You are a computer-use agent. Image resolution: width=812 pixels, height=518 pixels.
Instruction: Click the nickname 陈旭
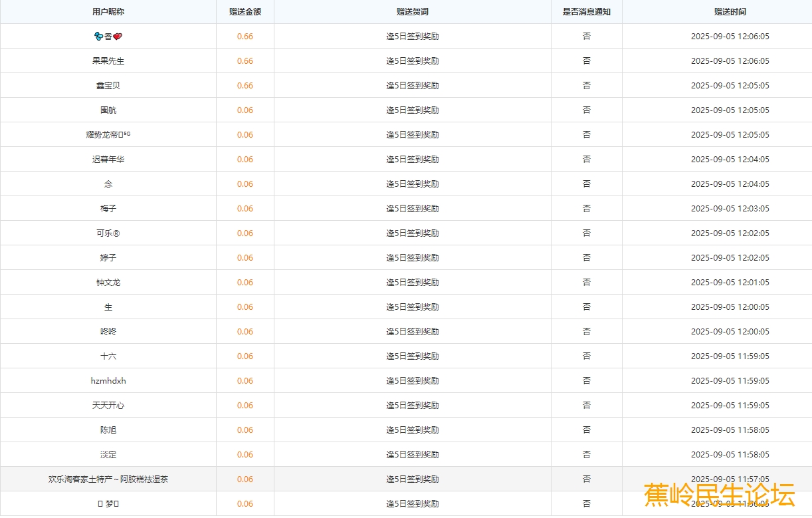108,430
